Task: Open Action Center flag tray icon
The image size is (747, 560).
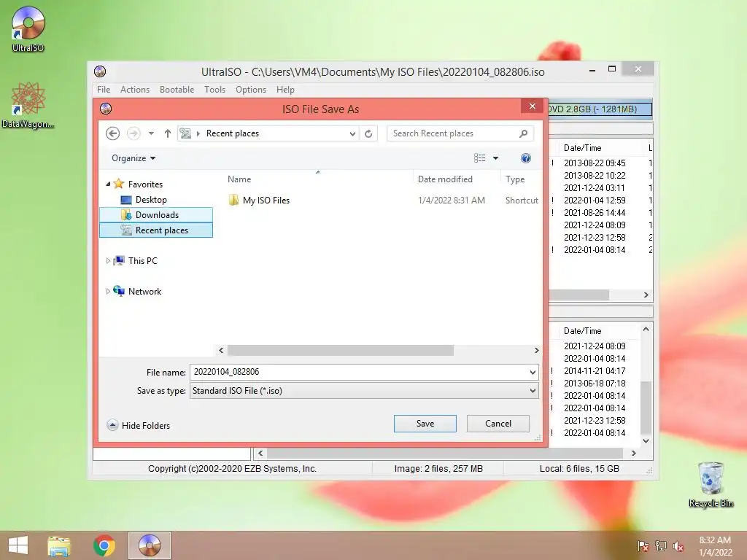Action: pyautogui.click(x=643, y=545)
